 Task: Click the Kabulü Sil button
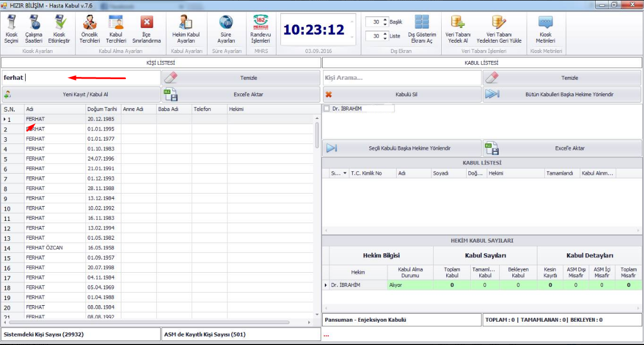tap(402, 95)
